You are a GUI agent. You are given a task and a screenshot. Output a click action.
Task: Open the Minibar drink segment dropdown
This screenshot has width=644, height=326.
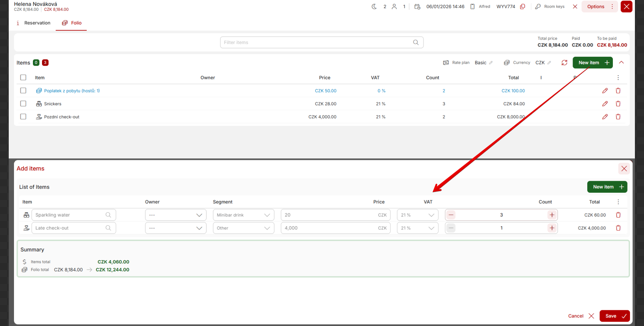click(243, 215)
